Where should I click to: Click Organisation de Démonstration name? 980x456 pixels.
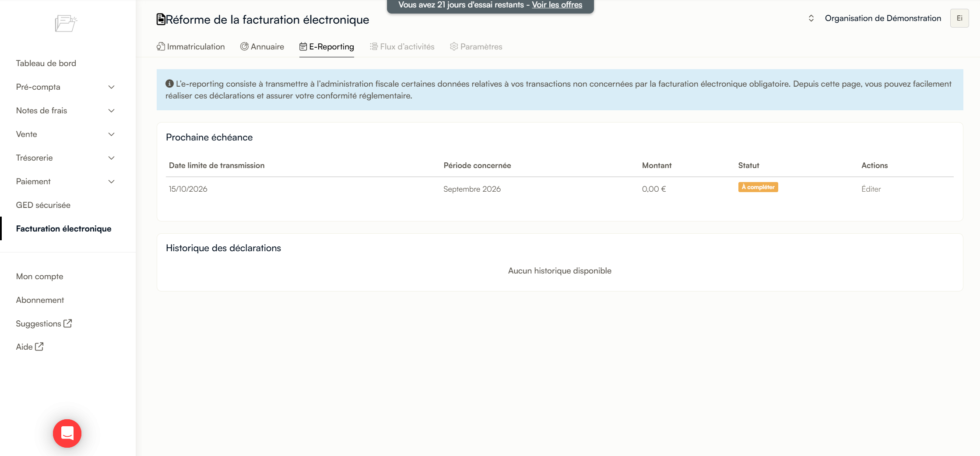coord(883,18)
